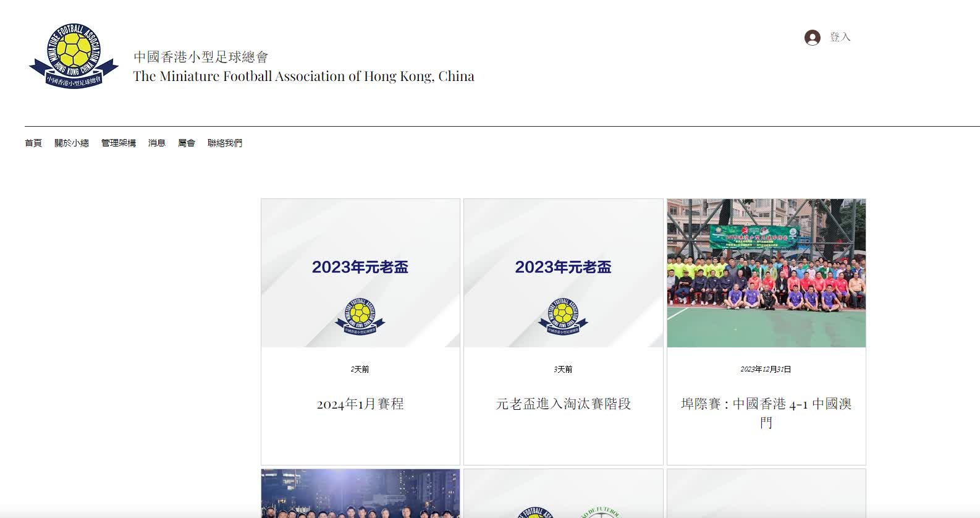Open the 關於小總 menu item

[x=72, y=143]
